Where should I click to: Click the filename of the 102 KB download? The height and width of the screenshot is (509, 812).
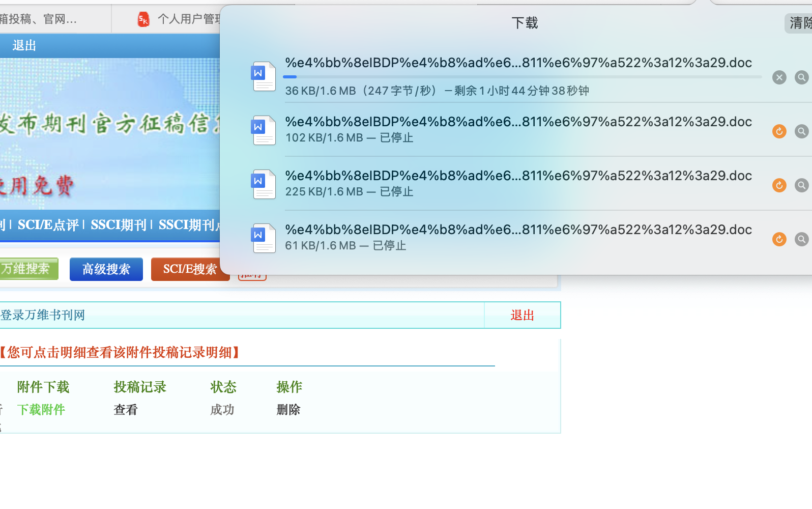(x=518, y=122)
